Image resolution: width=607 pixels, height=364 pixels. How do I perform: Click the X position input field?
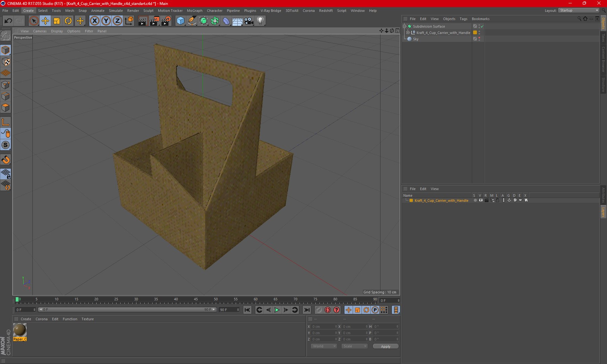click(x=324, y=327)
